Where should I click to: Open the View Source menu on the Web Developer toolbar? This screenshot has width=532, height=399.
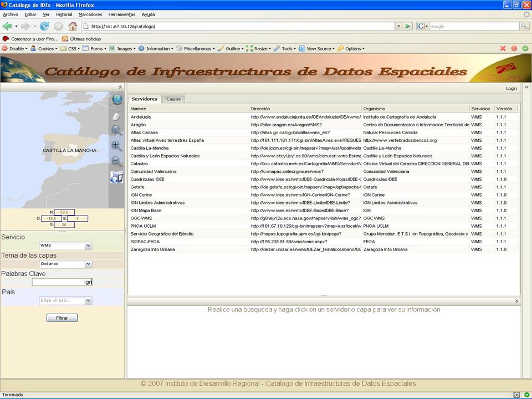point(317,49)
